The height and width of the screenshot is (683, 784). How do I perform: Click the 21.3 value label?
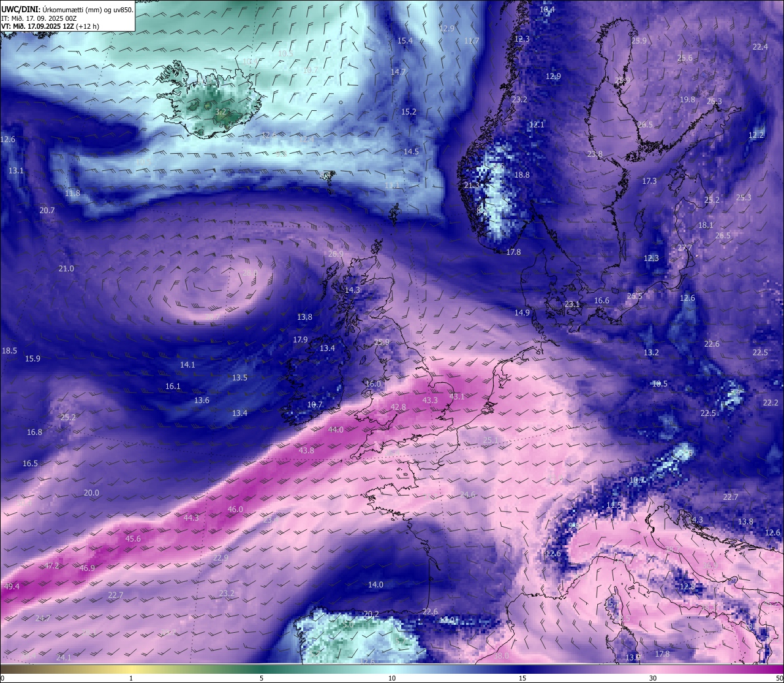click(x=472, y=185)
